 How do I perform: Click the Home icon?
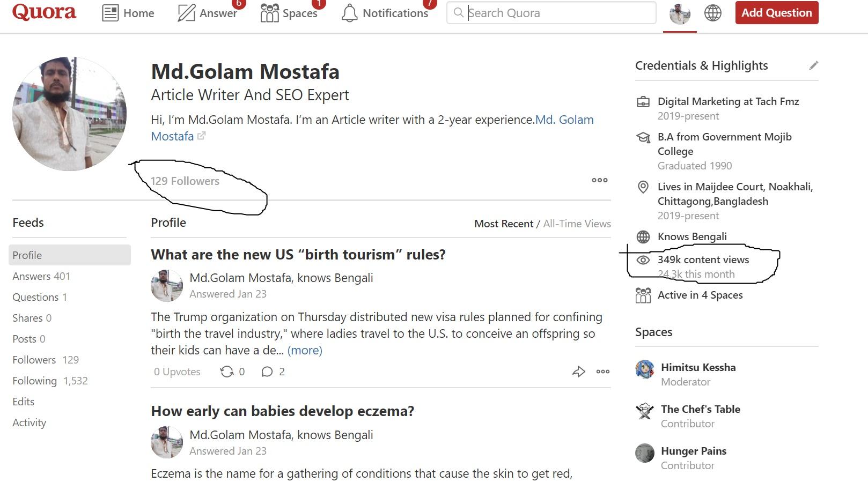[x=110, y=13]
